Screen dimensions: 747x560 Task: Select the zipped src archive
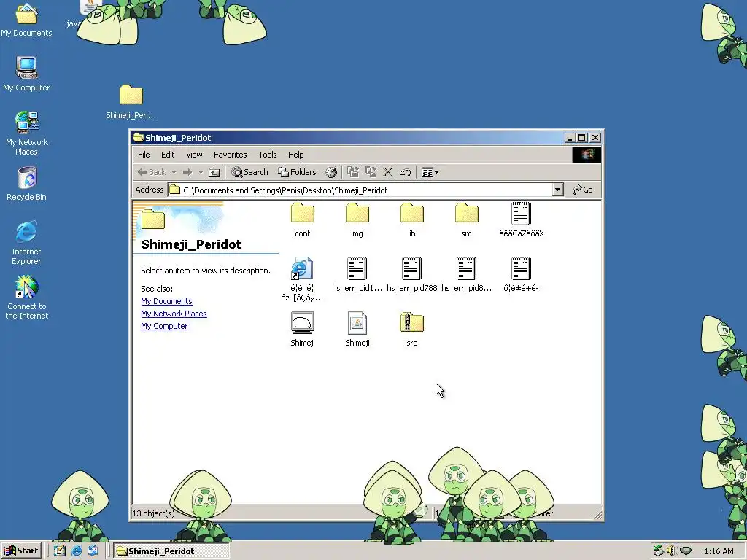coord(411,330)
